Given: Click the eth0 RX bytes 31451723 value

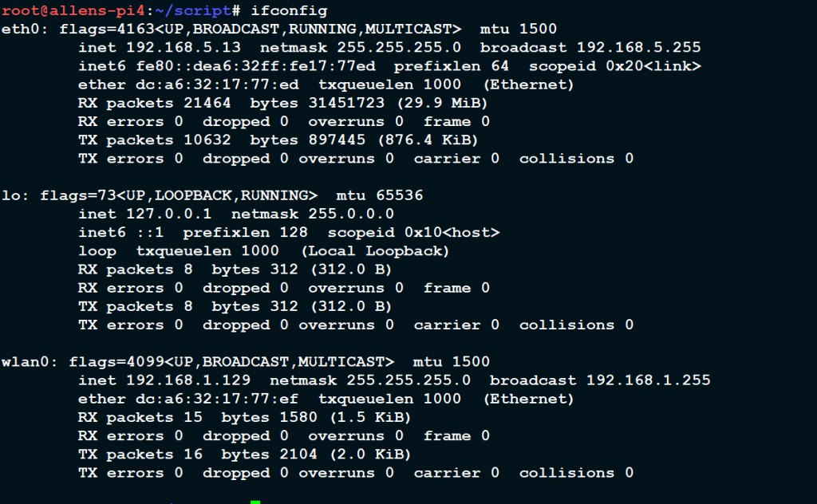Looking at the screenshot, I should [x=346, y=103].
